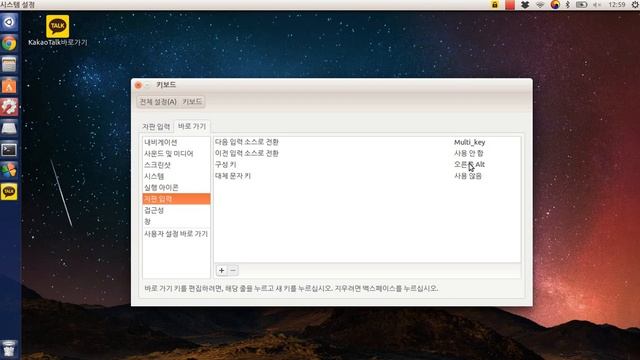The width and height of the screenshot is (640, 360).
Task: Open the Trash icon in launcher
Action: pyautogui.click(x=9, y=349)
